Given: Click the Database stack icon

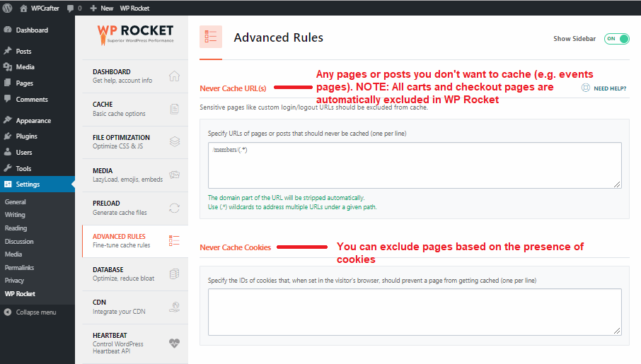Looking at the screenshot, I should coord(175,274).
